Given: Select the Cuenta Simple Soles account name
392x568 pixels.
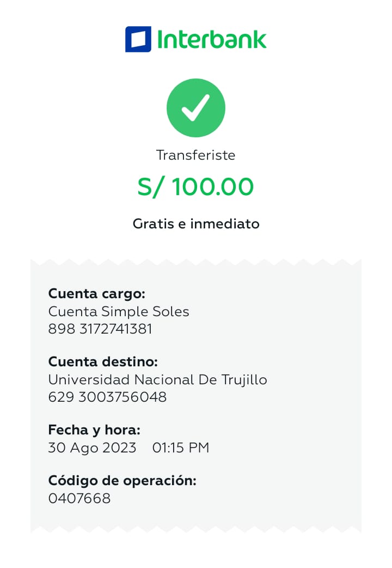Looking at the screenshot, I should [119, 312].
